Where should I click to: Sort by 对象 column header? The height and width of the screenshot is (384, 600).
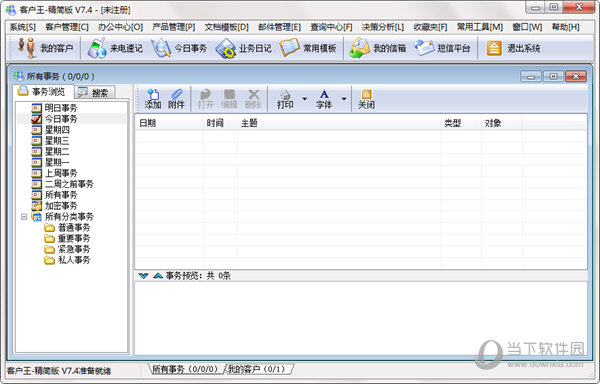coord(501,123)
